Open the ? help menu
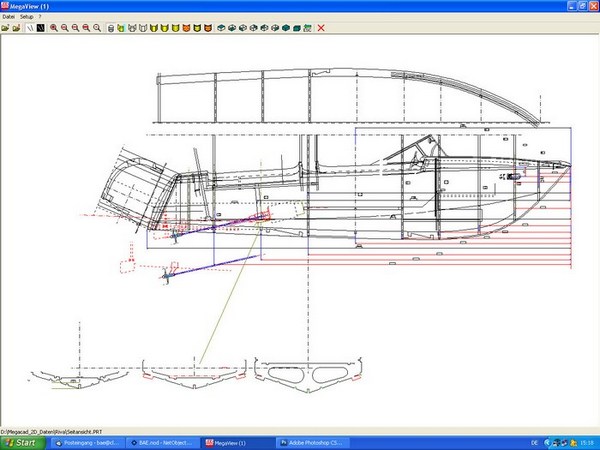 (x=41, y=17)
